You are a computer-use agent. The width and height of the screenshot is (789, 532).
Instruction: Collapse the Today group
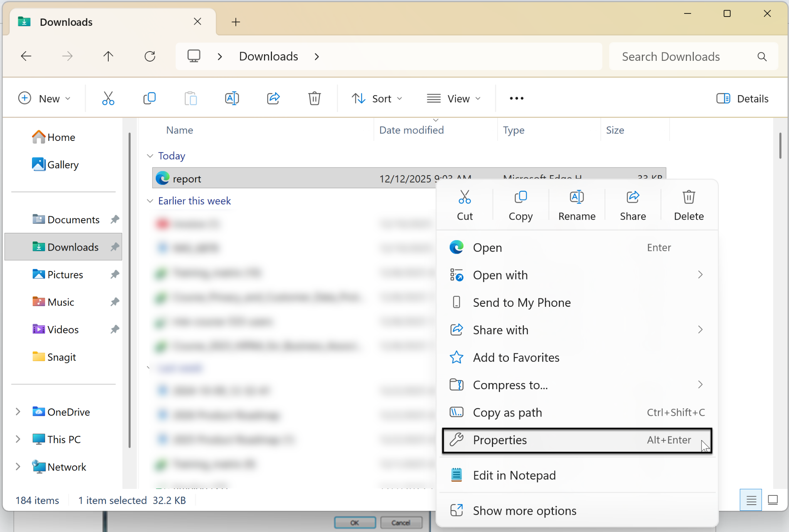150,156
